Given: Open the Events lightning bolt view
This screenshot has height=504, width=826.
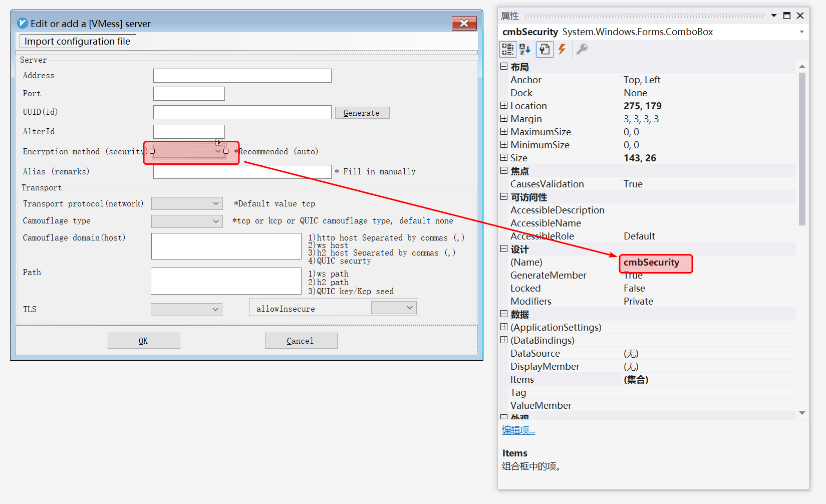Looking at the screenshot, I should click(562, 49).
